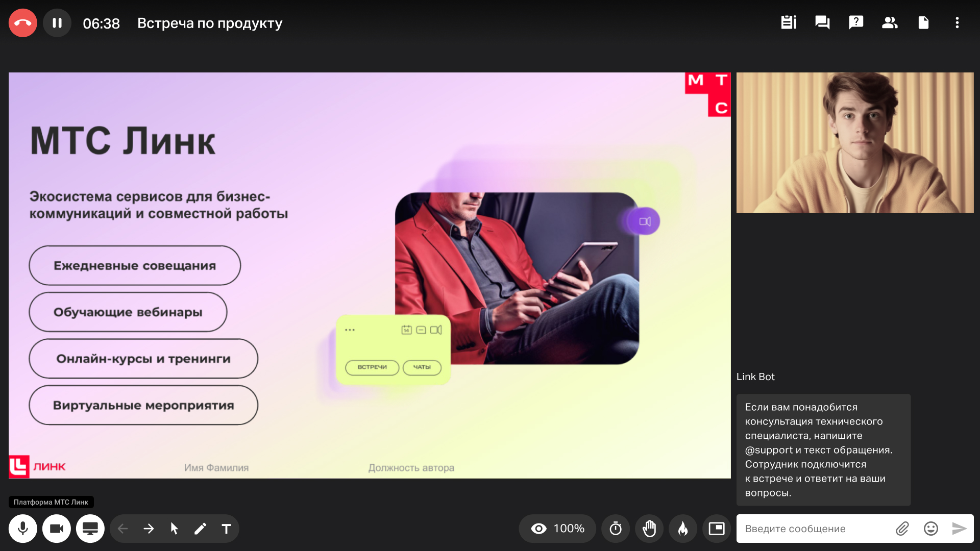Click the Link Bot support message
This screenshot has width=980, height=551.
point(823,450)
